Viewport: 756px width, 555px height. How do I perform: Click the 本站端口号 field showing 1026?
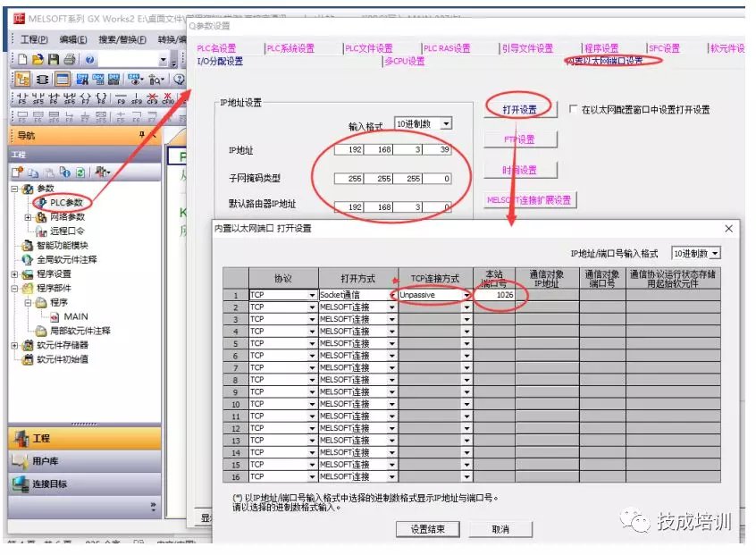[x=494, y=295]
